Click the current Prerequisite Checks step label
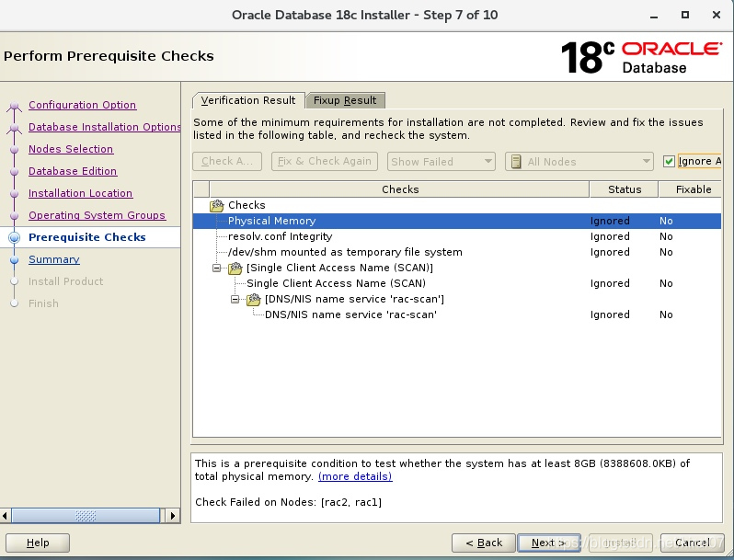The width and height of the screenshot is (734, 560). pyautogui.click(x=87, y=237)
